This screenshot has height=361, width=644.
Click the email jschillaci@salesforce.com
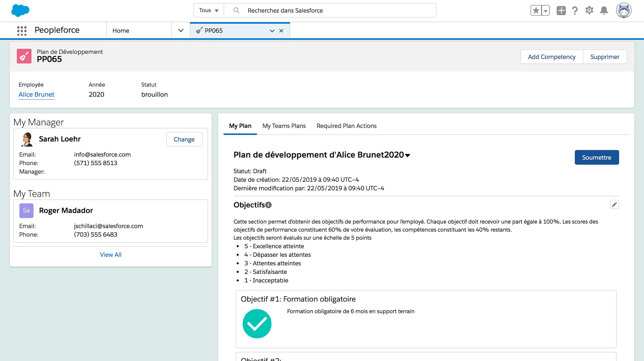(x=108, y=226)
